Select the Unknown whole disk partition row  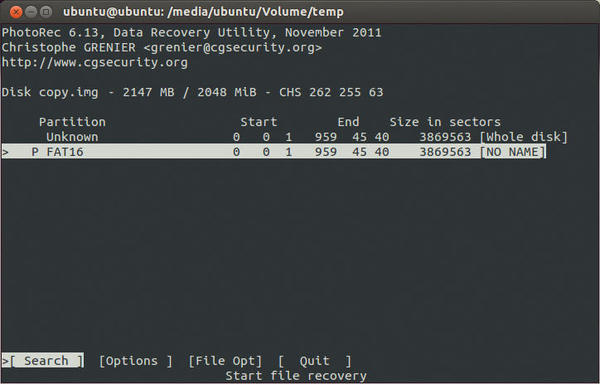[285, 137]
